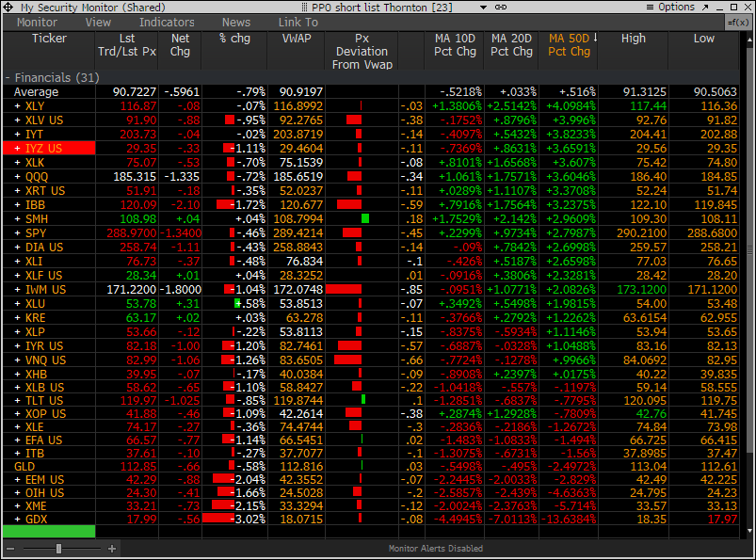The width and height of the screenshot is (756, 560).
Task: Click the Px Deviation From Vwap header
Action: click(362, 52)
